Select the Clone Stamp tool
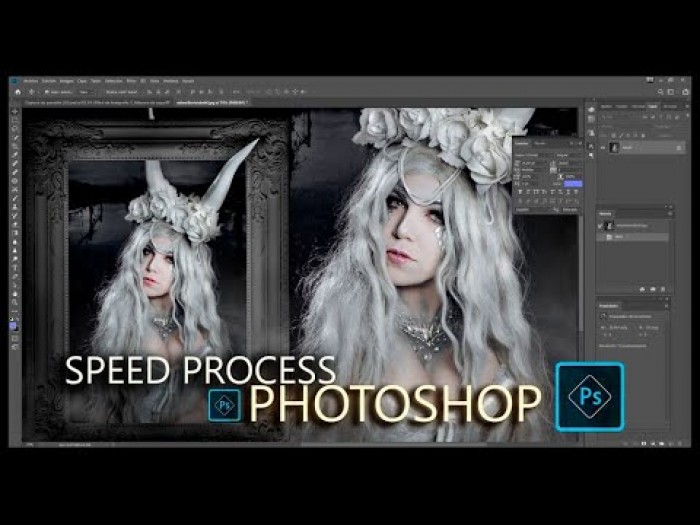Screen dimensions: 700x525 click(x=15, y=207)
